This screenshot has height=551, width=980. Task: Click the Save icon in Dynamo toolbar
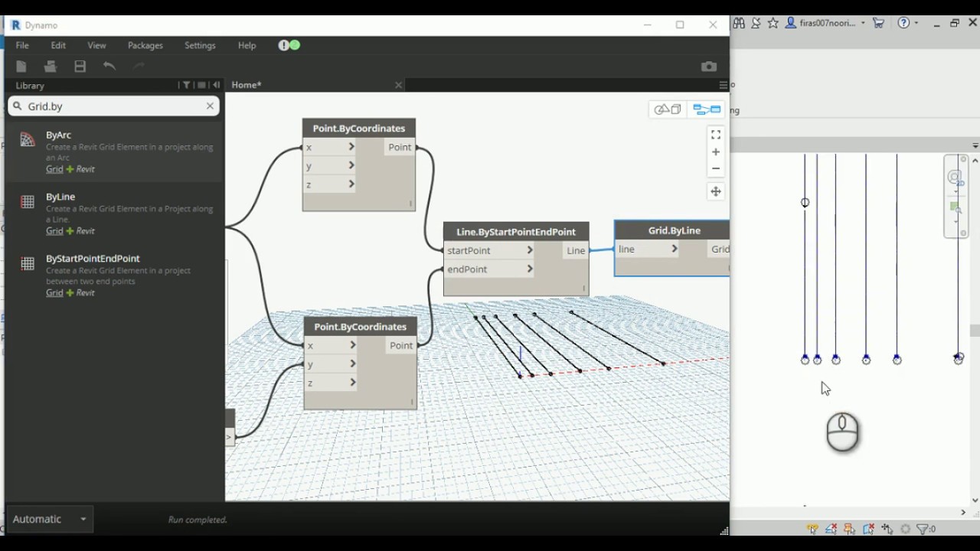pos(80,67)
